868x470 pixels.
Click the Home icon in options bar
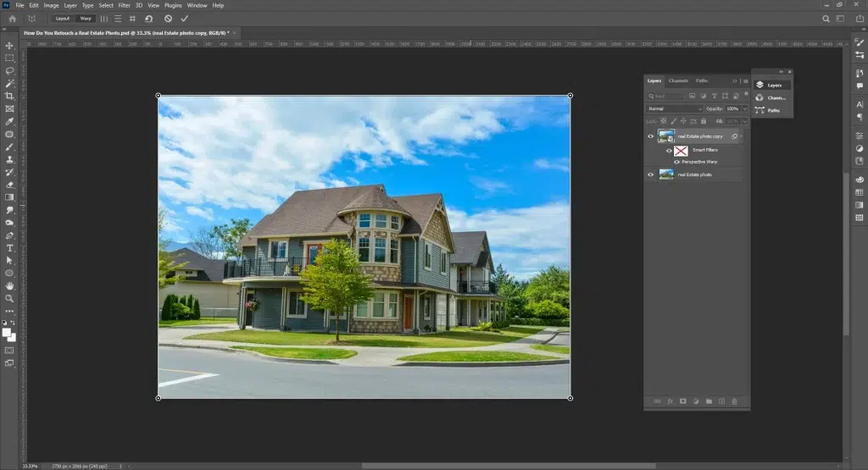pyautogui.click(x=12, y=19)
